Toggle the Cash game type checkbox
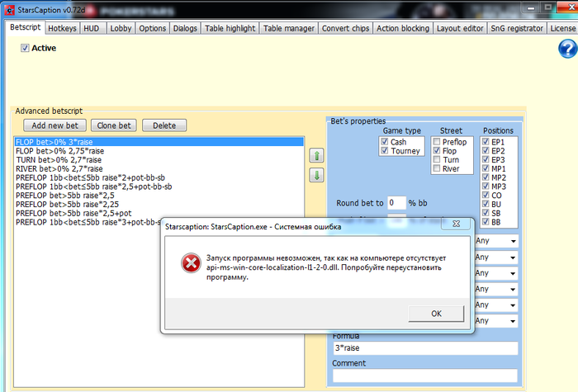Screen dimensions: 578x392 (x=385, y=141)
